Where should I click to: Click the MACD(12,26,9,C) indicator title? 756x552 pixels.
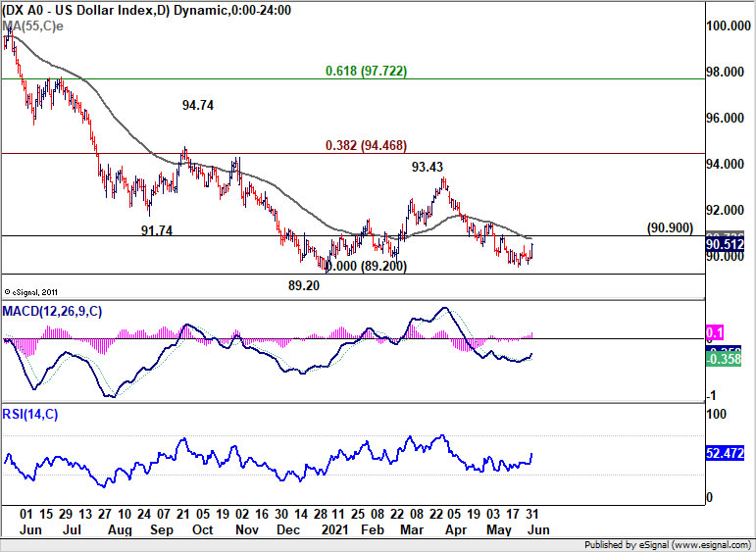coord(52,312)
